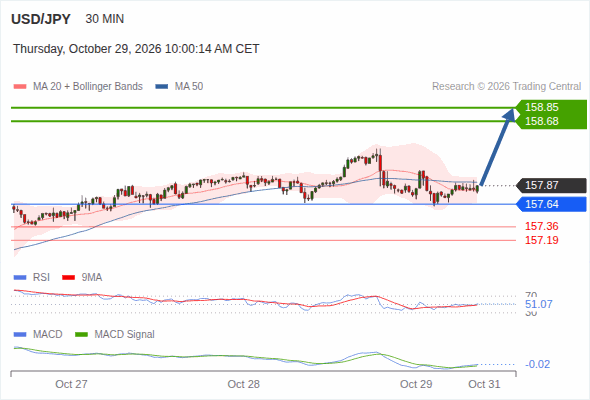590x400 pixels.
Task: Click the Oct 29 date axis label
Action: pyautogui.click(x=416, y=384)
